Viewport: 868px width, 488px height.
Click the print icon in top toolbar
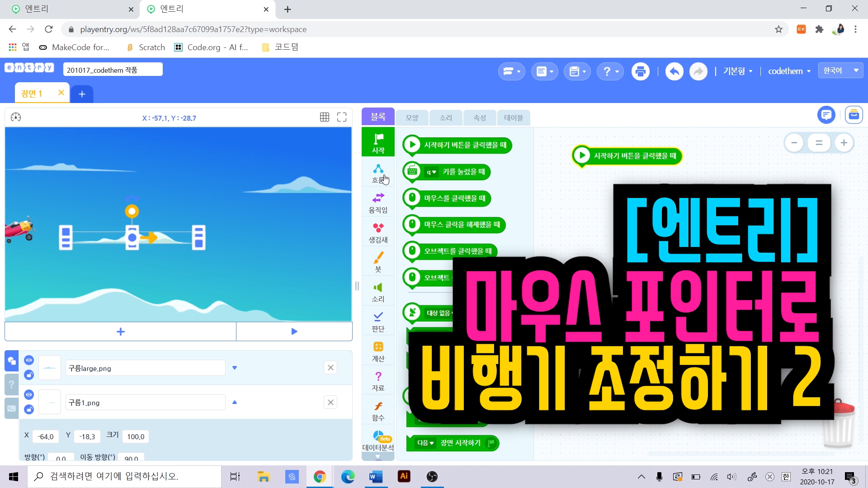[x=640, y=71]
